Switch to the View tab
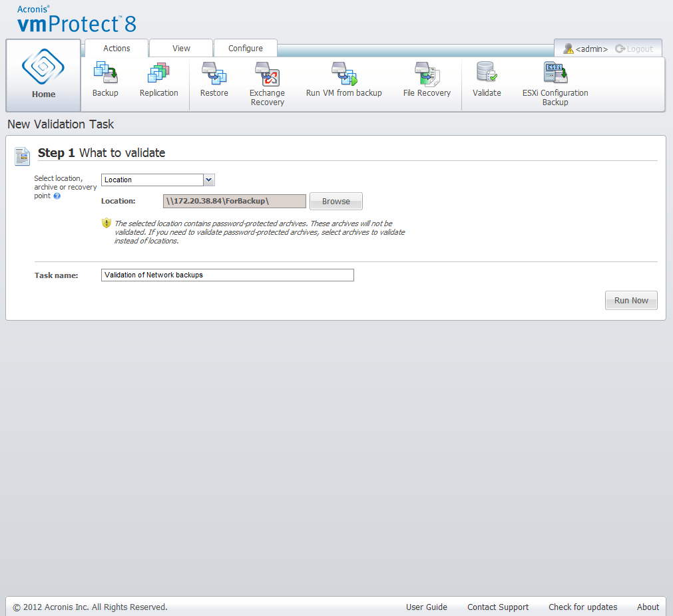Viewport: 673px width, 616px height. [x=181, y=49]
